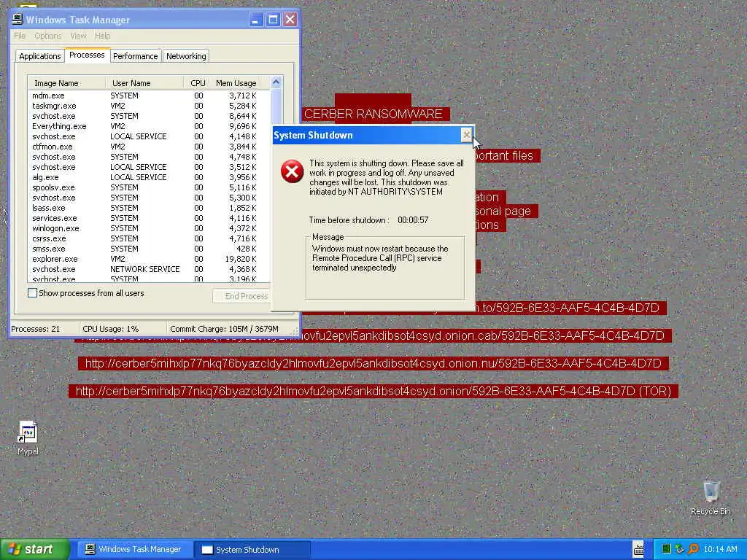Screen dimensions: 747x560
Task: Click the ransom URL ending with (TOR)
Action: coord(373,391)
